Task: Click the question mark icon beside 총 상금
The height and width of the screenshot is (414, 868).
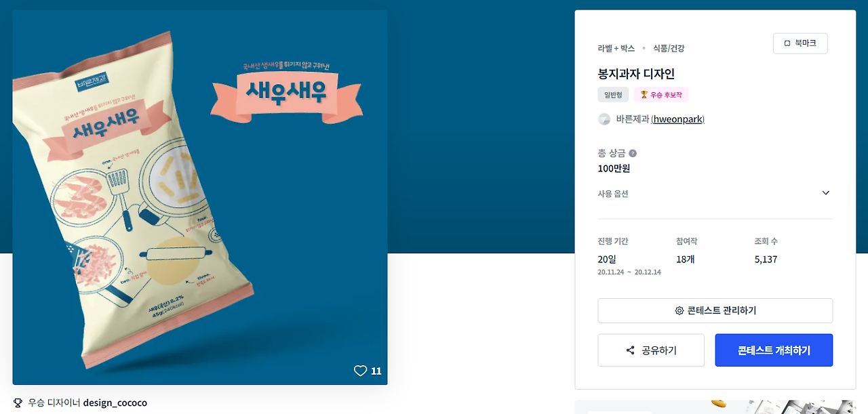Action: tap(633, 153)
